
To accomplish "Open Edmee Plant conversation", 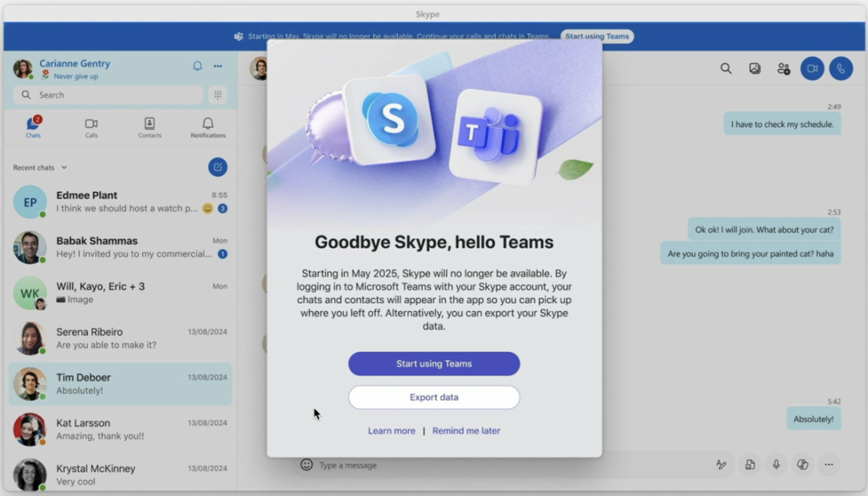I will [120, 202].
